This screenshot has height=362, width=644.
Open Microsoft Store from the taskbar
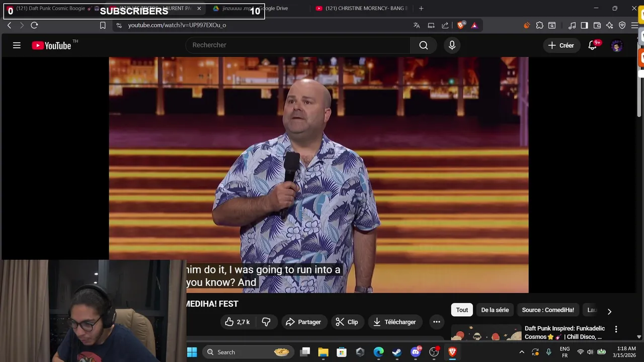tap(342, 352)
